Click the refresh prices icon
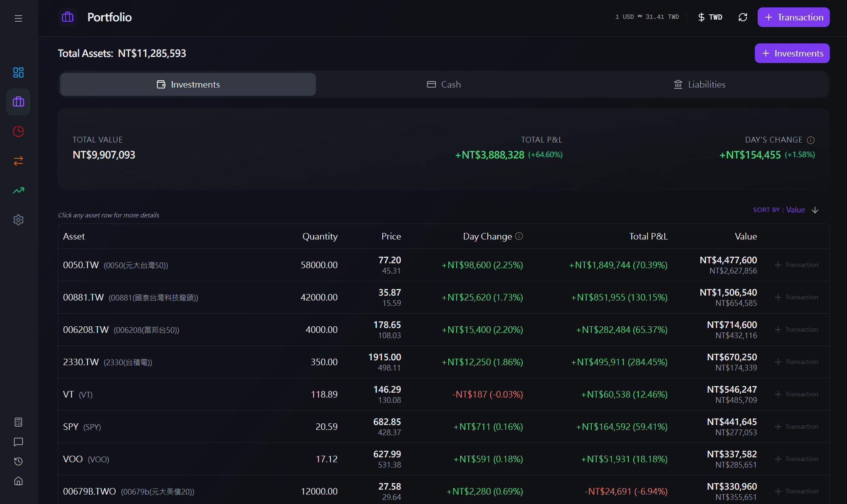 743,17
